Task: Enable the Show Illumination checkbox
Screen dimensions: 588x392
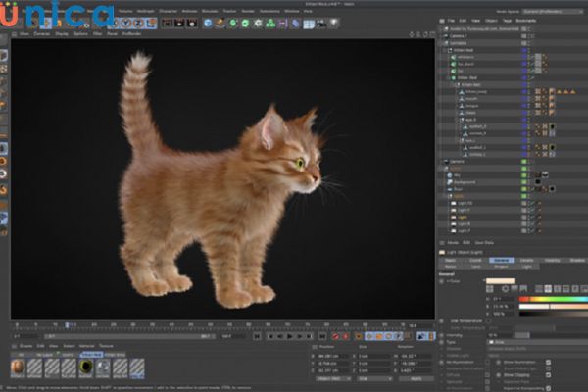Action: coord(548,361)
